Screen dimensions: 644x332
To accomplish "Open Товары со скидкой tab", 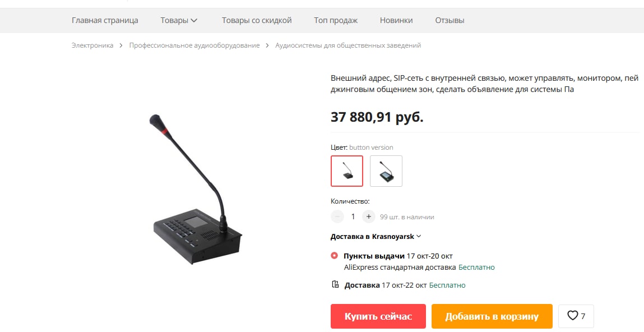I will [257, 20].
